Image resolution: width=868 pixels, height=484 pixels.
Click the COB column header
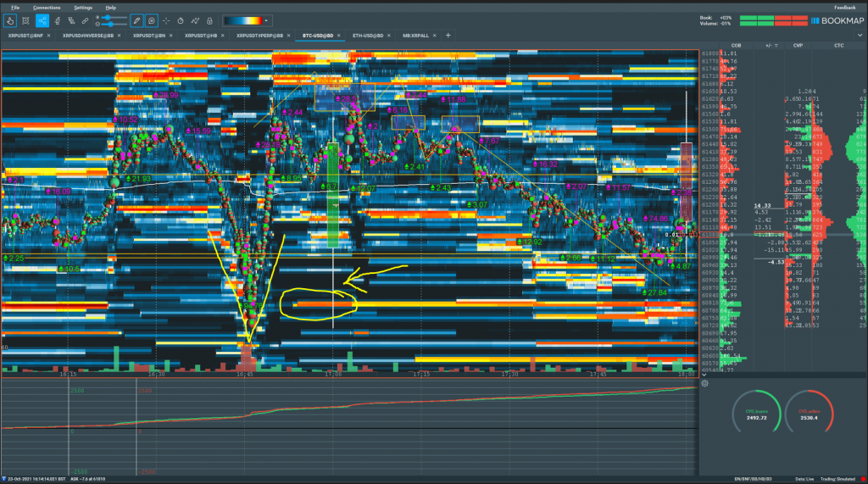tap(736, 46)
